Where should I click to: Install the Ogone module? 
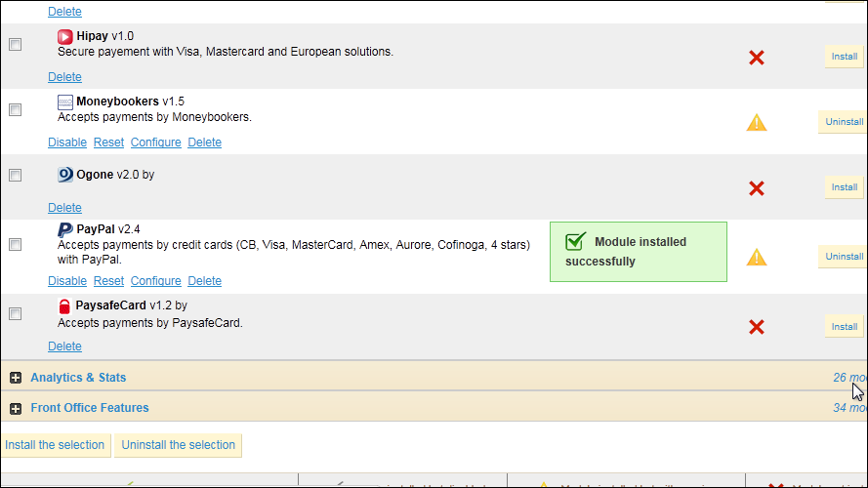tap(844, 187)
